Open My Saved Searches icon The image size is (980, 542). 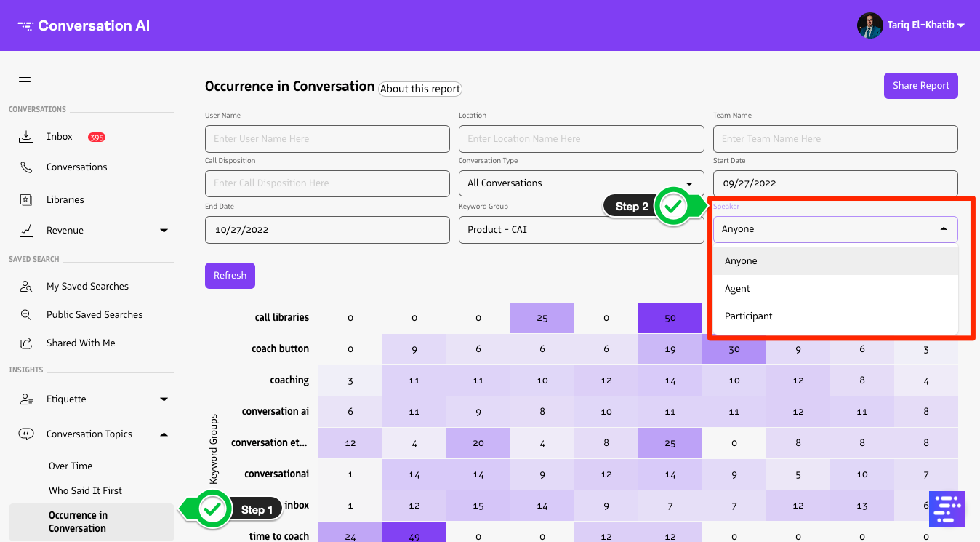click(x=26, y=287)
